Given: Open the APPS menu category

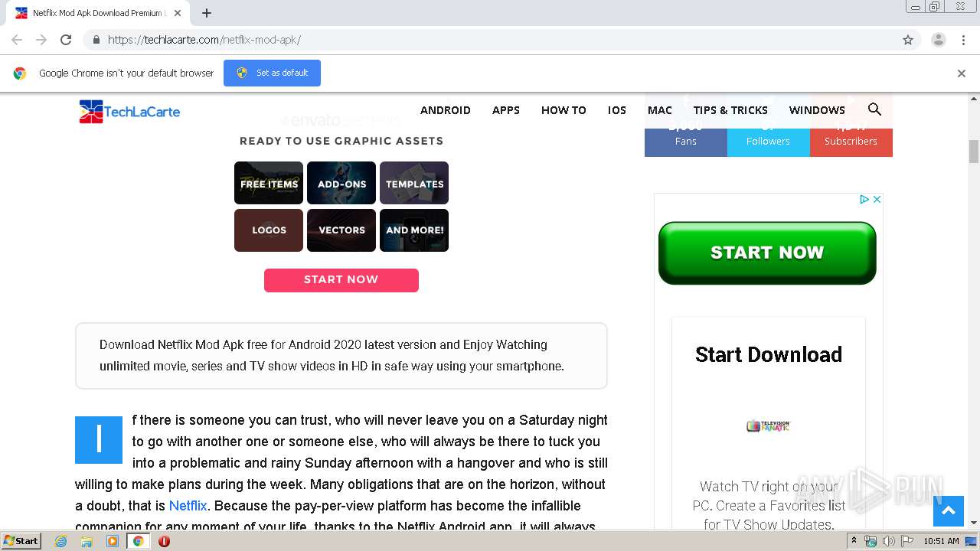Looking at the screenshot, I should (x=506, y=110).
